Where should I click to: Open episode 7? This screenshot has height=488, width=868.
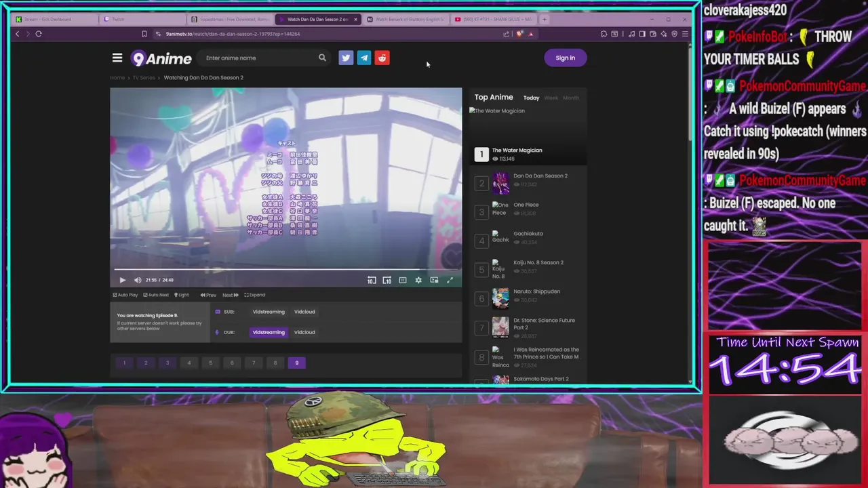pyautogui.click(x=254, y=363)
